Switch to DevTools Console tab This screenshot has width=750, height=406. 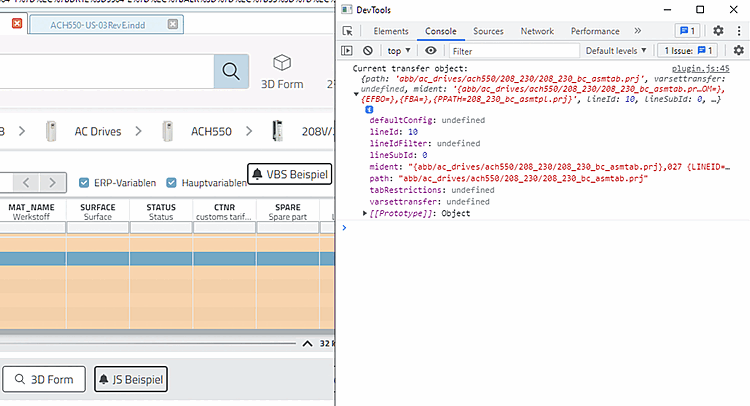(x=441, y=31)
